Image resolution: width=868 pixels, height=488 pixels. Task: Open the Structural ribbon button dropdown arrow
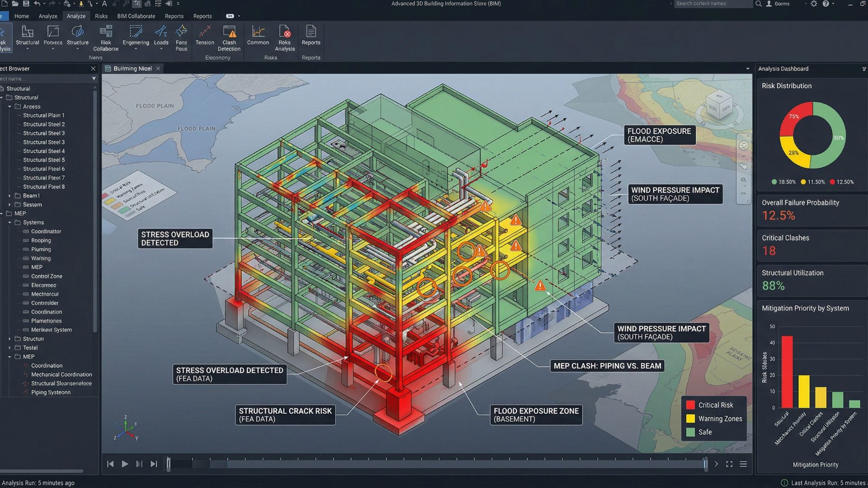pos(27,49)
